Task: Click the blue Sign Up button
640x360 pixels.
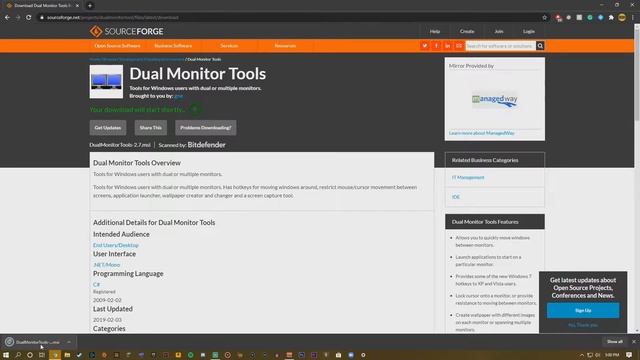Action: pyautogui.click(x=583, y=311)
